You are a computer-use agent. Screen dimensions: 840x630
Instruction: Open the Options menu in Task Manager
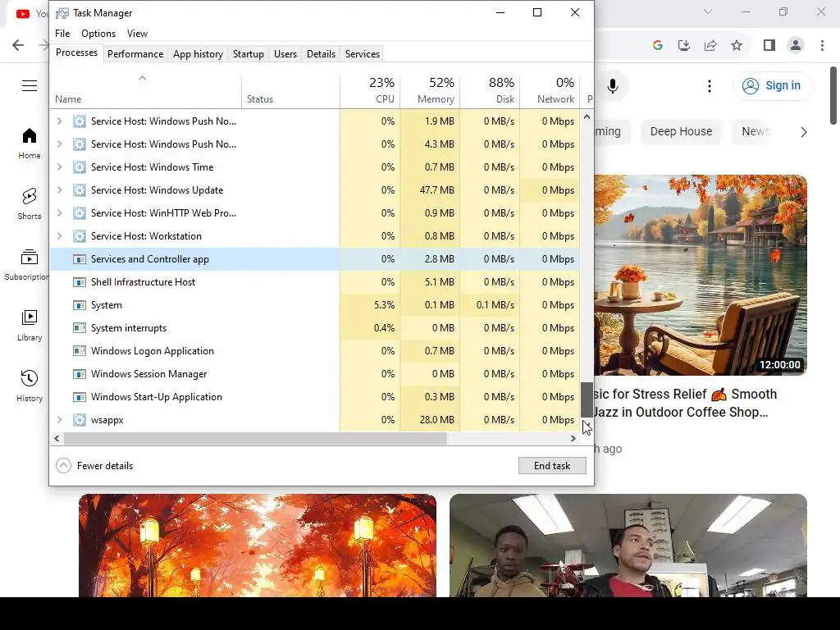[98, 33]
